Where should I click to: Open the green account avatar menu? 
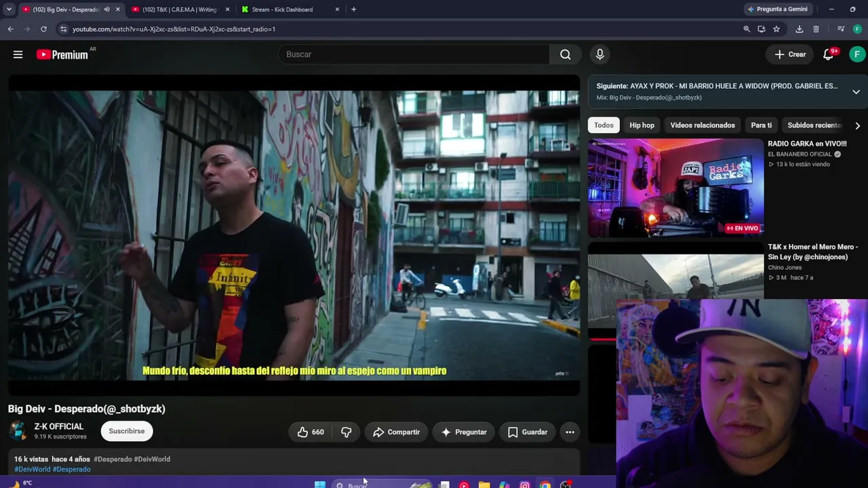tap(857, 54)
